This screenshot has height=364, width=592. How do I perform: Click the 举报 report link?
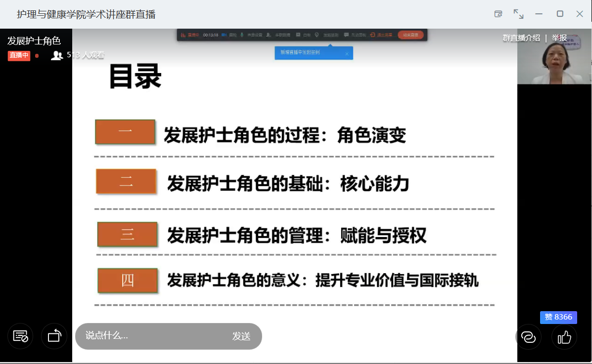pos(559,38)
